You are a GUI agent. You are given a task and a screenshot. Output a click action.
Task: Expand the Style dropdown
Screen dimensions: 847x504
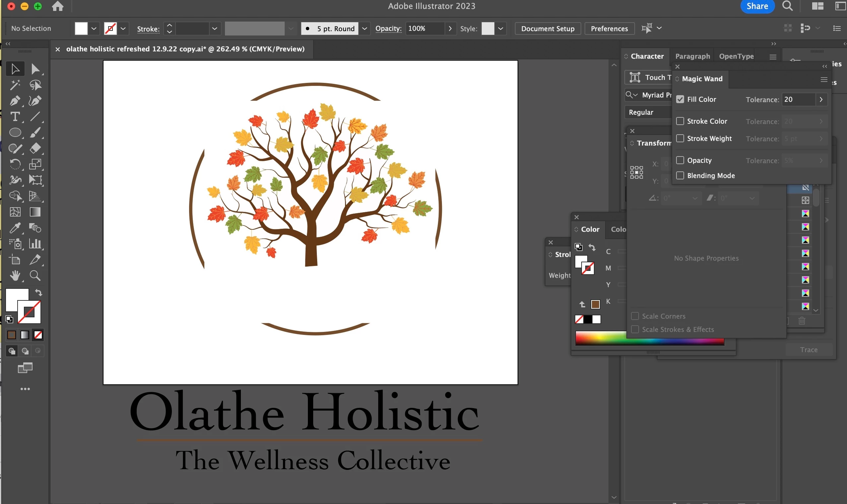pyautogui.click(x=500, y=29)
